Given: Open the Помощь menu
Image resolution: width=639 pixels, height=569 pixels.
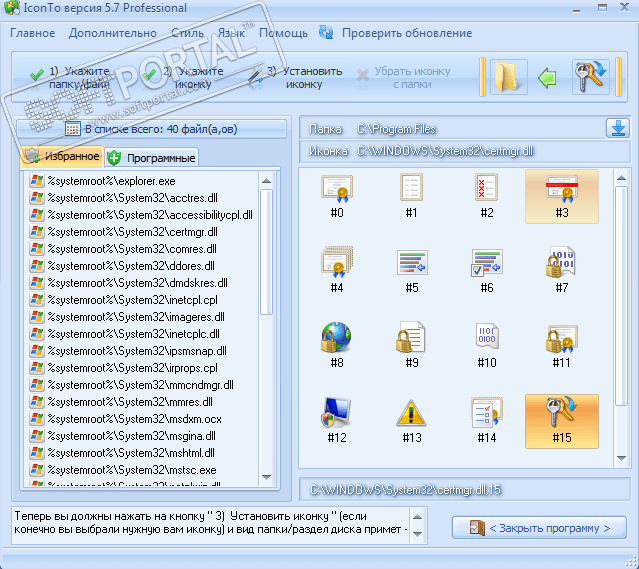Looking at the screenshot, I should pyautogui.click(x=284, y=33).
